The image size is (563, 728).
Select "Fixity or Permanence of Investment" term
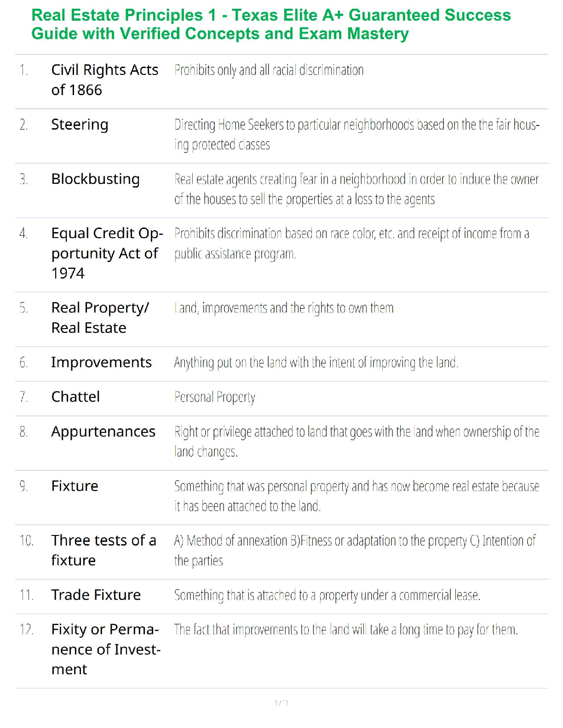pyautogui.click(x=105, y=649)
